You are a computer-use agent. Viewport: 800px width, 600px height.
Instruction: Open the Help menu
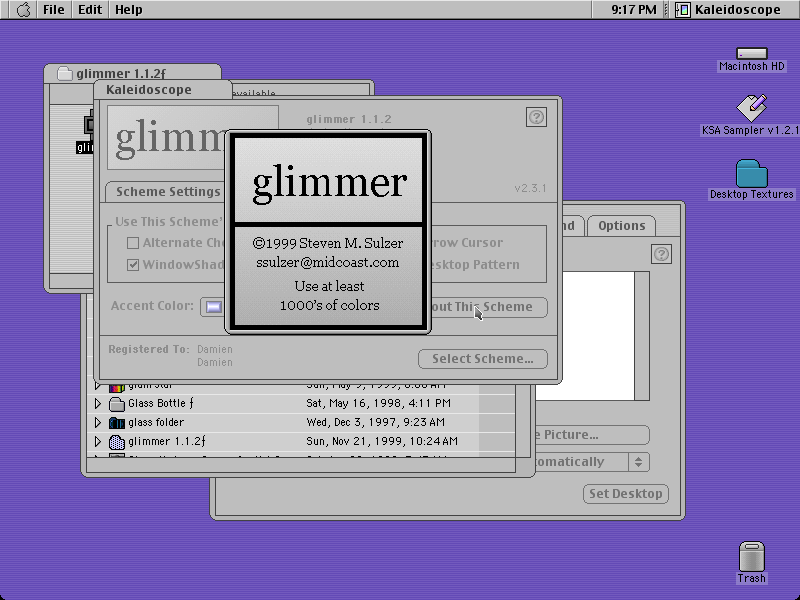129,10
